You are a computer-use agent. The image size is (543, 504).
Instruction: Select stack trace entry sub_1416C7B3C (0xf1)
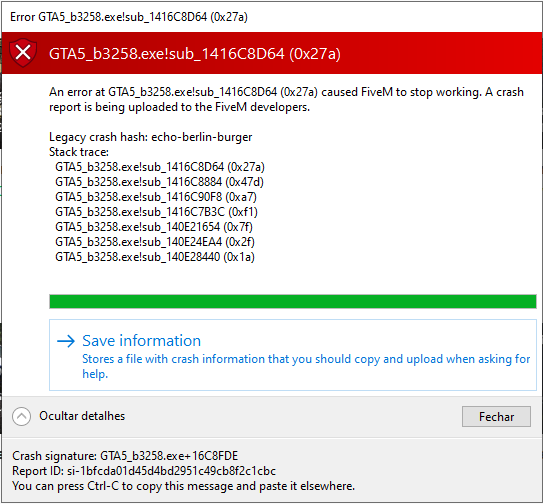click(x=156, y=212)
